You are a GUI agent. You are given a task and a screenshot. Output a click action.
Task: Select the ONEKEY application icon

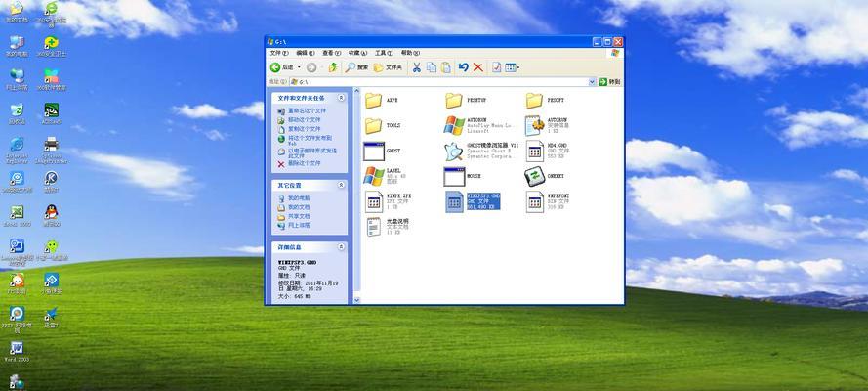[x=534, y=176]
